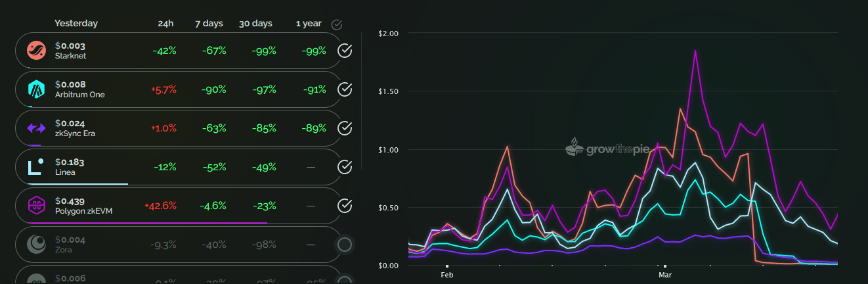Select the Linea chain name

[x=65, y=172]
